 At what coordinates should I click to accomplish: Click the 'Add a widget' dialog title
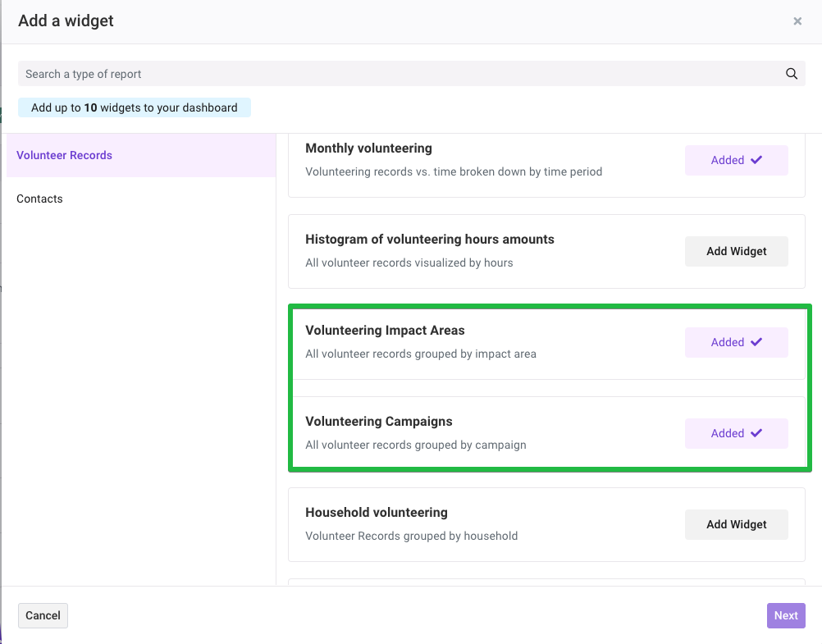66,21
